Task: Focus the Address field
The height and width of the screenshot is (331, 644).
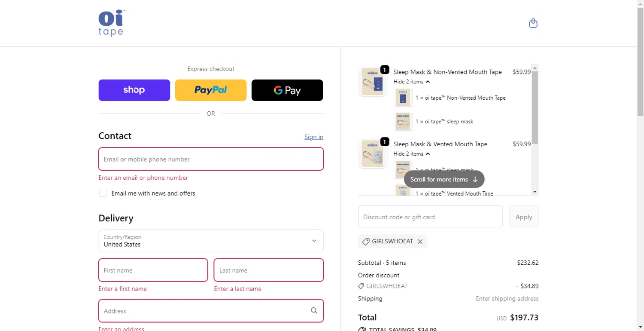Action: [x=211, y=311]
